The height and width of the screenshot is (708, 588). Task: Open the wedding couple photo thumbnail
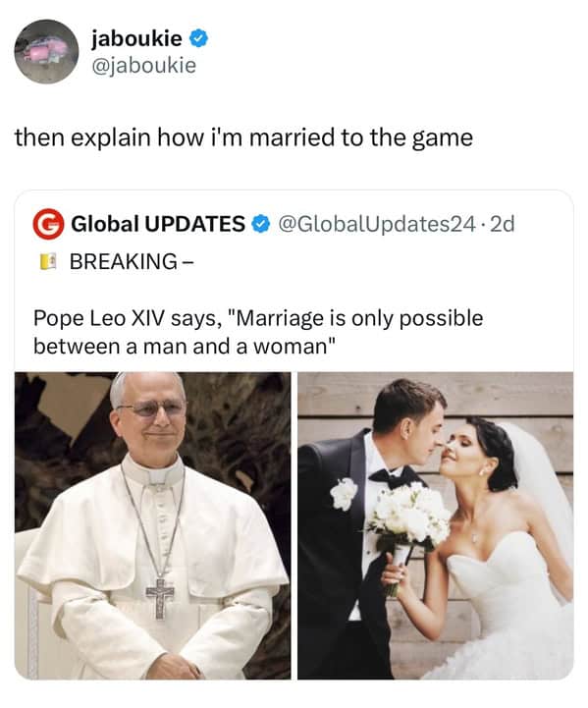tap(436, 525)
